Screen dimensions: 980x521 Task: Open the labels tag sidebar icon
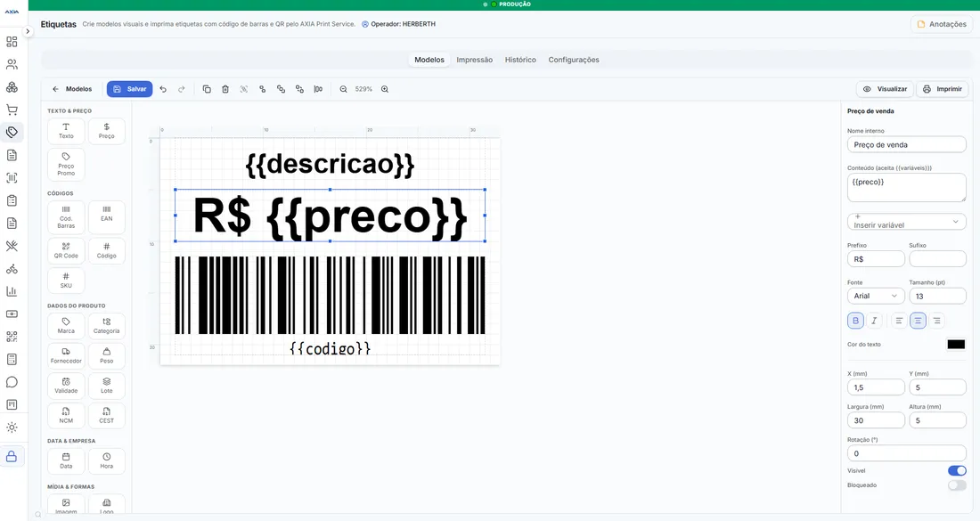coord(12,133)
